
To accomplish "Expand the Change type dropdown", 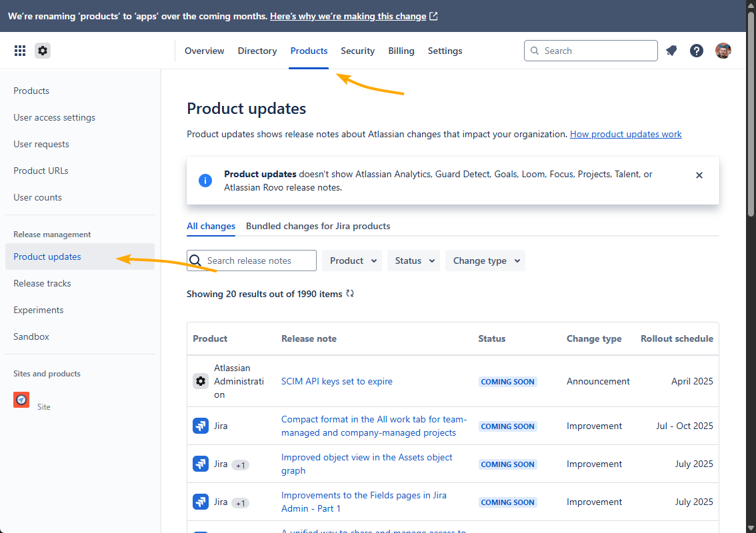I will click(x=485, y=261).
